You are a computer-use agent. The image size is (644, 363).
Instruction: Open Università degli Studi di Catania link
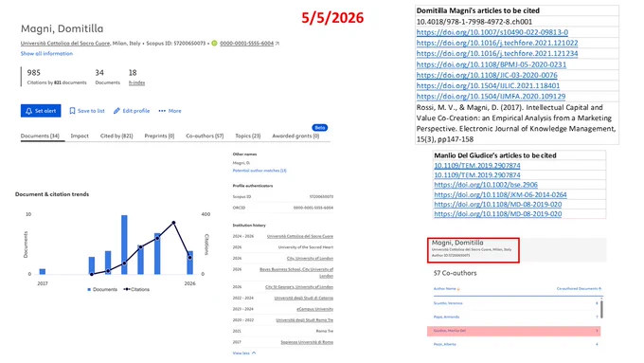pos(304,298)
